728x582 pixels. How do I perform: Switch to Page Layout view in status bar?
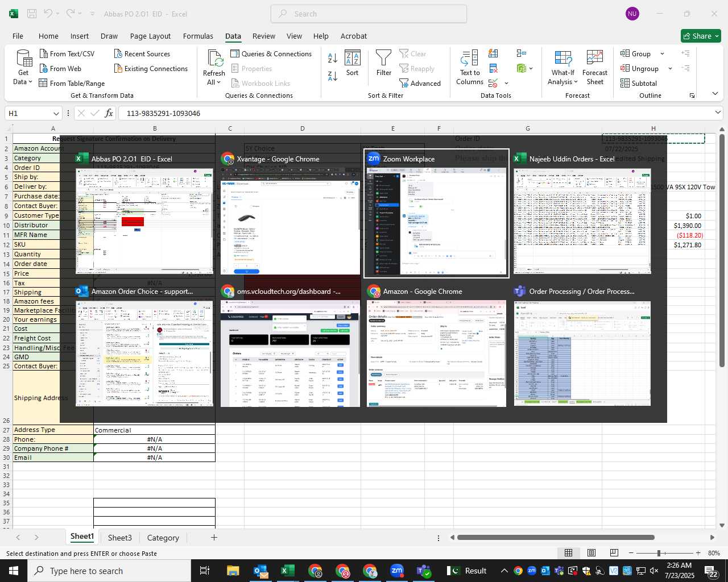[591, 553]
